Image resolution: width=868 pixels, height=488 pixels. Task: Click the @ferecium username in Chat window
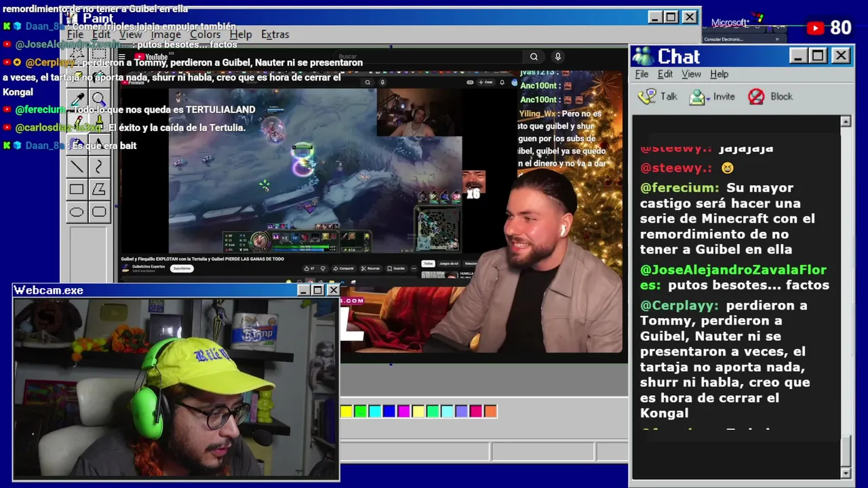point(679,188)
